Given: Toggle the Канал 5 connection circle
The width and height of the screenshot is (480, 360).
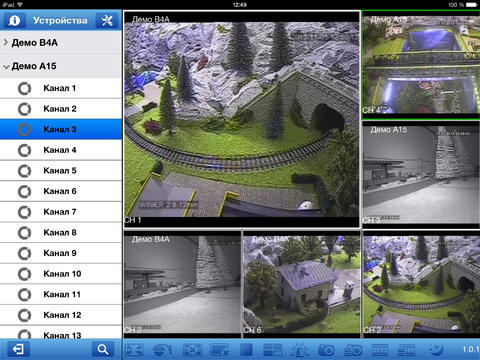Looking at the screenshot, I should click(24, 171).
